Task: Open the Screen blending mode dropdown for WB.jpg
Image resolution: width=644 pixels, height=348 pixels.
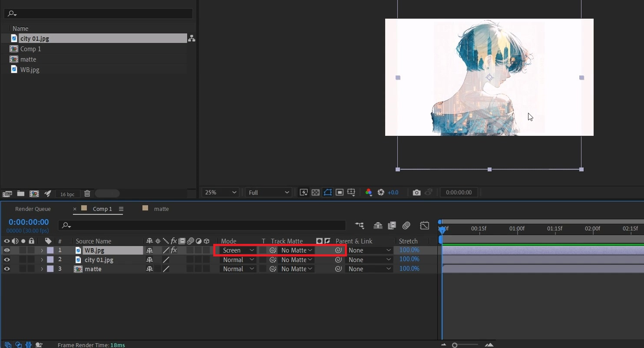Action: 238,250
